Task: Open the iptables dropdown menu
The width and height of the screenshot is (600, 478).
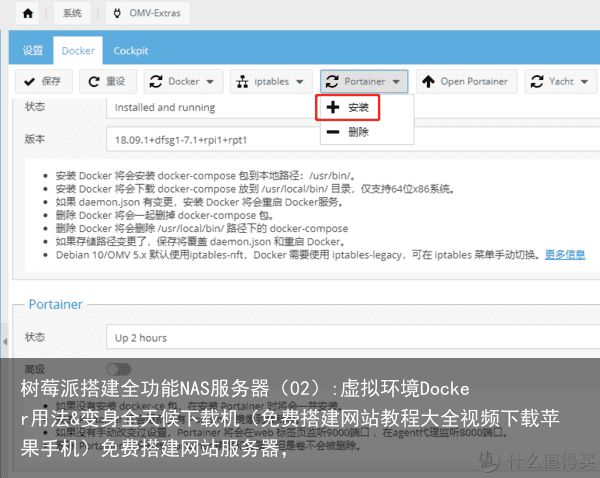Action: coord(271,81)
